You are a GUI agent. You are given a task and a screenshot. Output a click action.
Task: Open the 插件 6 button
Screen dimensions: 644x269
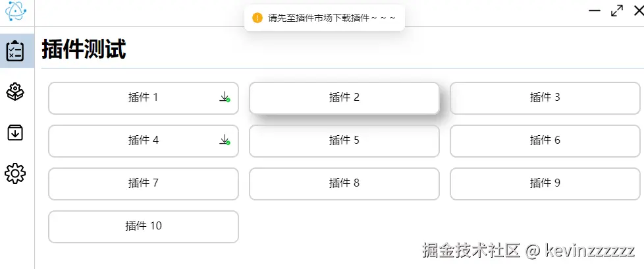point(545,140)
